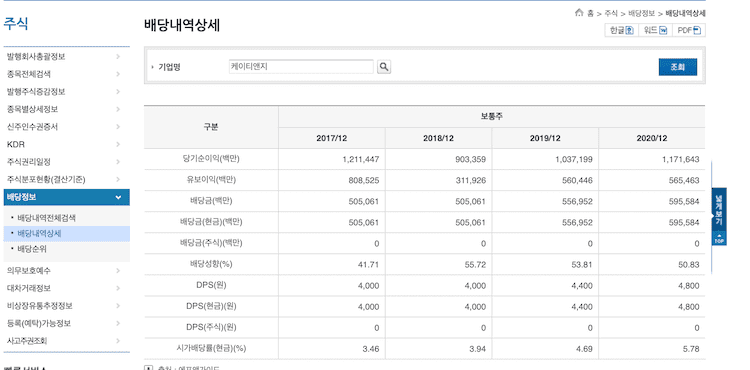The image size is (750, 370).
Task: Click retained earnings value 560,446
Action: click(578, 180)
